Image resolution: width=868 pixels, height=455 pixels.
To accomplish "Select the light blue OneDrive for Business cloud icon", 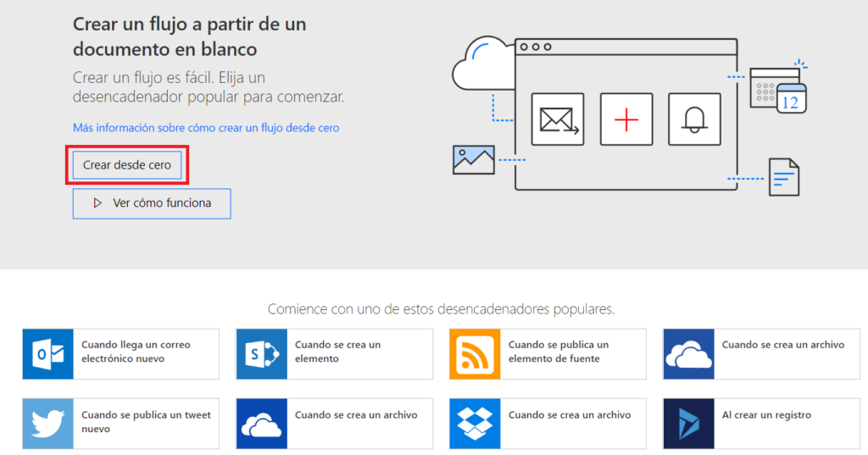I will pos(688,354).
